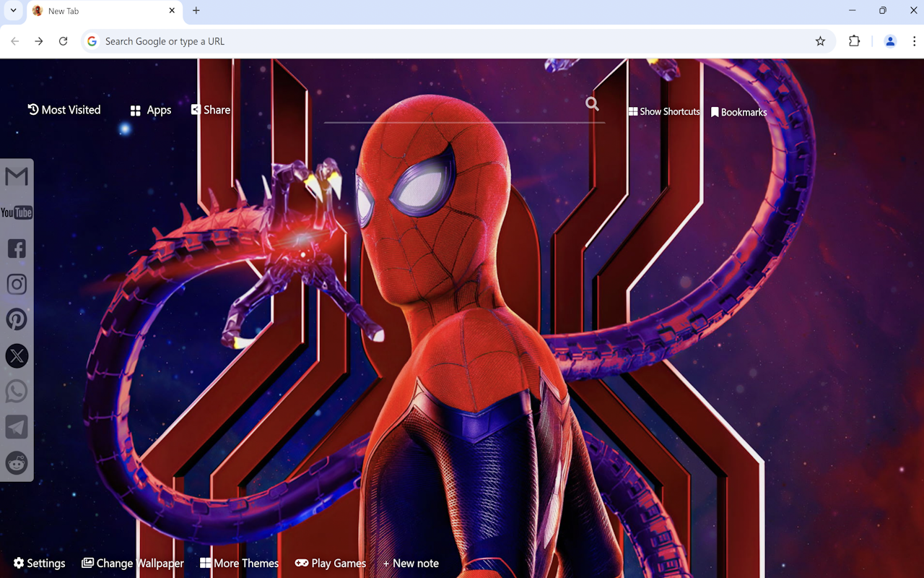Open Telegram from the sidebar

click(16, 426)
